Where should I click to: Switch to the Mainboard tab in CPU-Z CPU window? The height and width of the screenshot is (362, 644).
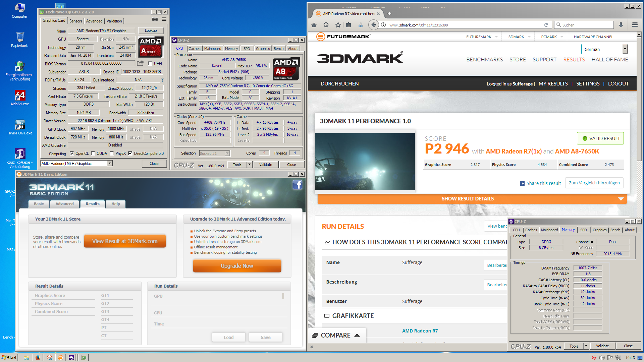[x=213, y=49]
